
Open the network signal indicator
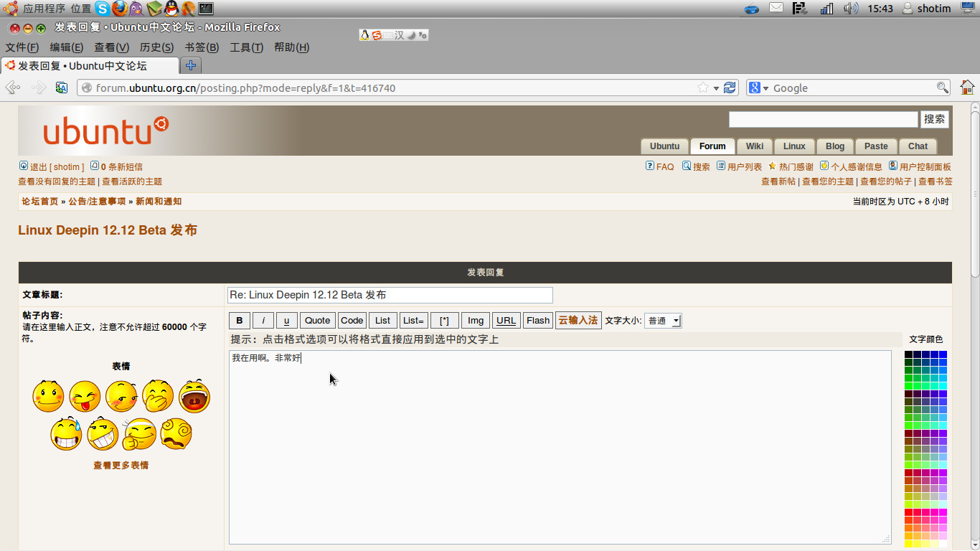pyautogui.click(x=826, y=9)
